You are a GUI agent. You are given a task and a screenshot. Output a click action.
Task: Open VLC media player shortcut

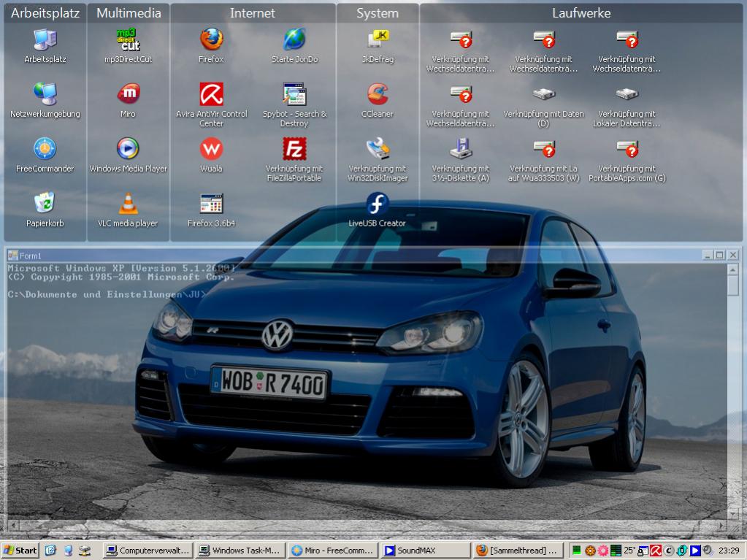click(128, 204)
